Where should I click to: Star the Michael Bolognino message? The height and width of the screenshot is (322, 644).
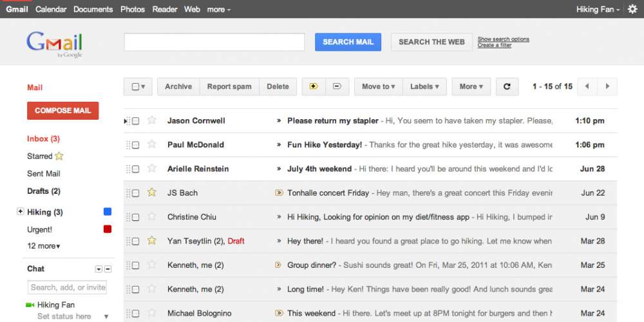[x=152, y=313]
